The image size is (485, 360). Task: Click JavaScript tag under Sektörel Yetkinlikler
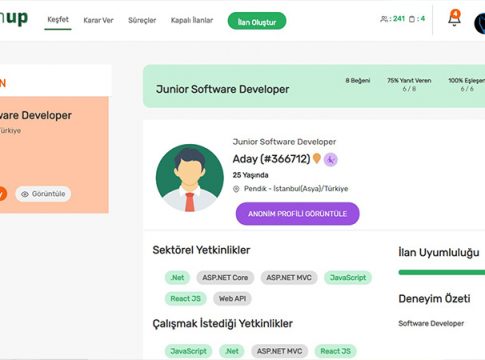pos(348,277)
